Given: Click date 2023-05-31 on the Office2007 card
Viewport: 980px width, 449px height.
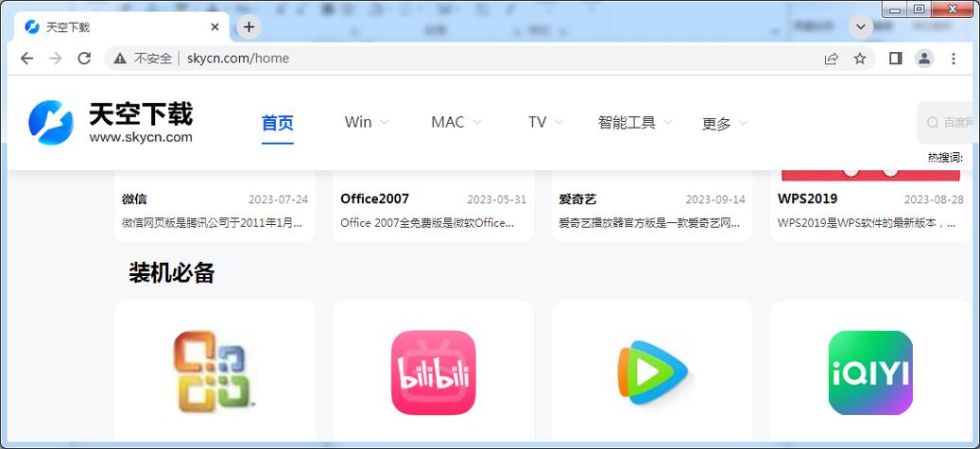Looking at the screenshot, I should [x=497, y=200].
